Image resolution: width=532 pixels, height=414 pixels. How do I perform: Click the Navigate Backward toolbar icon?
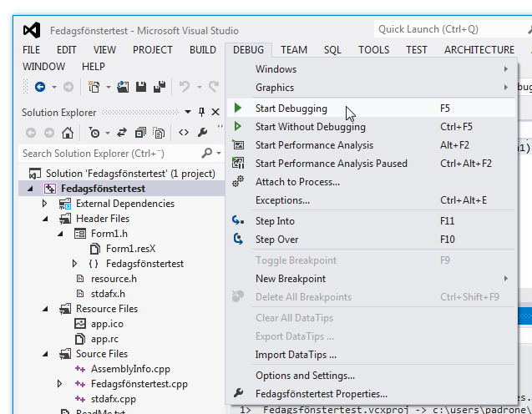point(40,87)
